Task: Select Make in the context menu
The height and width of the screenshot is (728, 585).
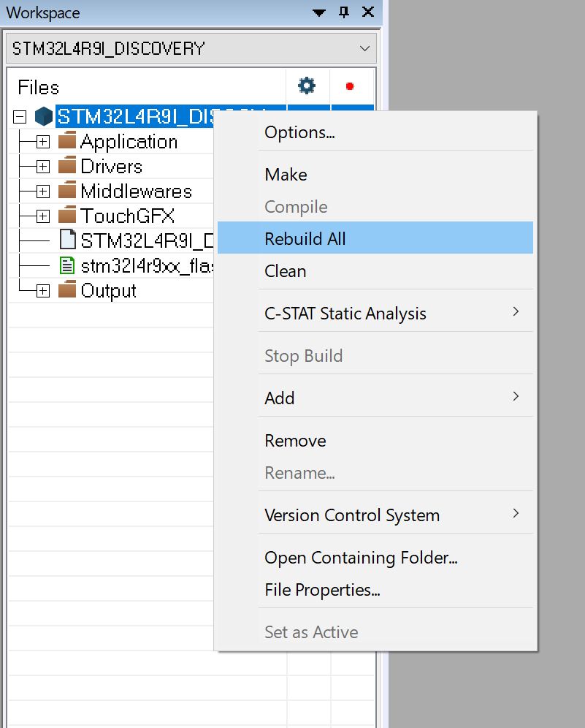Action: [375, 175]
